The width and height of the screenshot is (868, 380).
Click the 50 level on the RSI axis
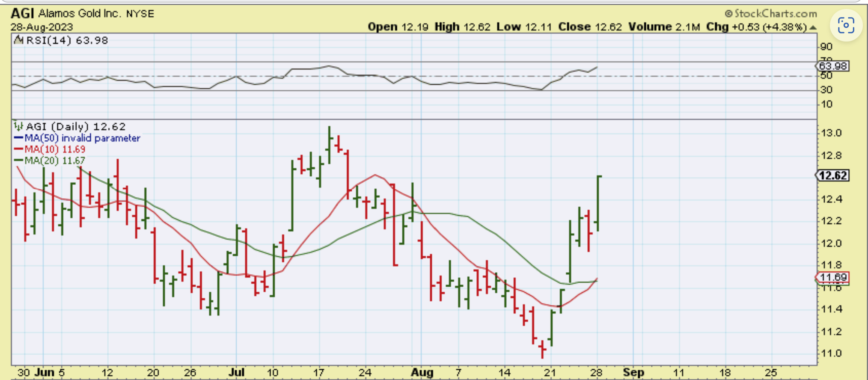tap(826, 76)
